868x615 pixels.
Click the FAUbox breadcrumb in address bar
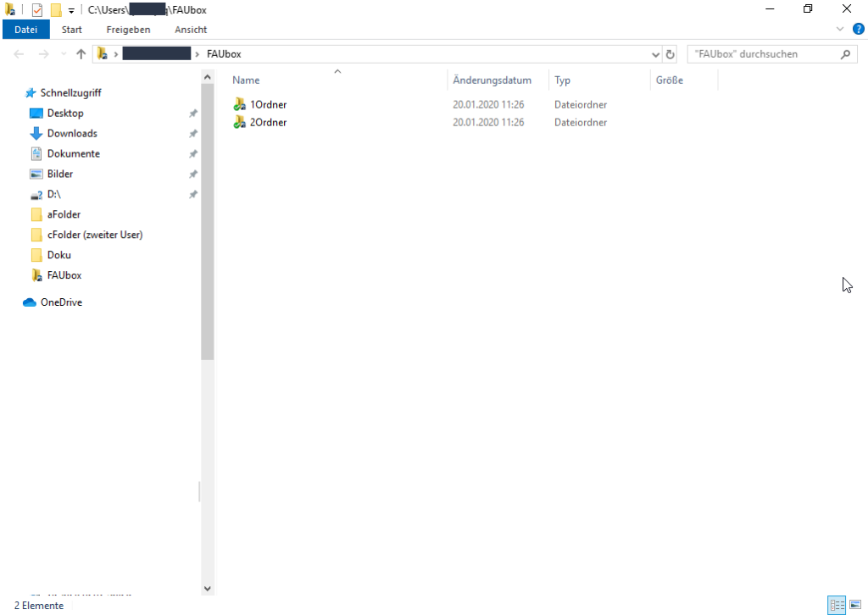[224, 54]
